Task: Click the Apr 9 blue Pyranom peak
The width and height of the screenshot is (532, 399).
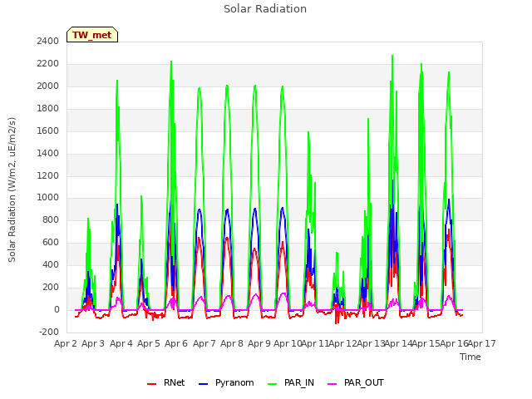Action: [x=255, y=209]
